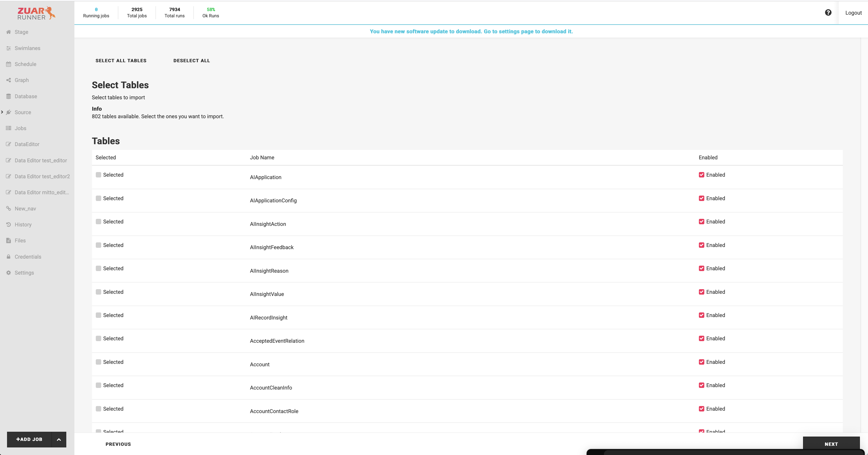
Task: Select the AIInsightFeedback table checkbox
Action: [x=98, y=245]
